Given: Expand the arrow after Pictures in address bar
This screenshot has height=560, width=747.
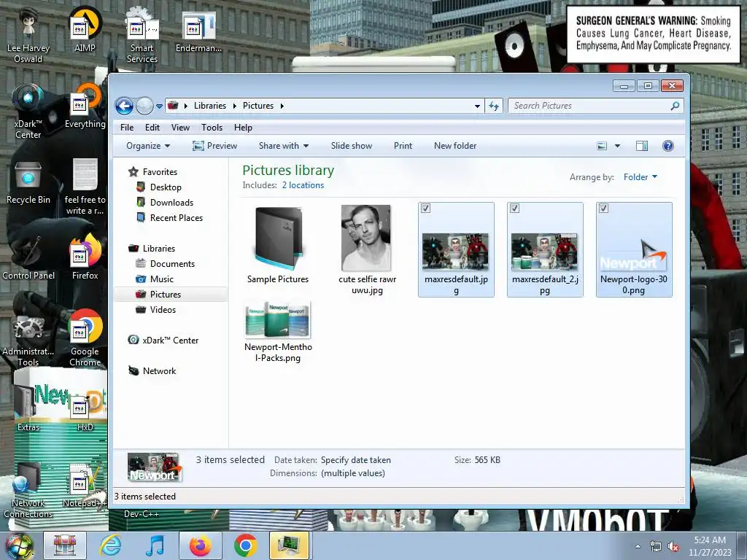Looking at the screenshot, I should pos(282,106).
